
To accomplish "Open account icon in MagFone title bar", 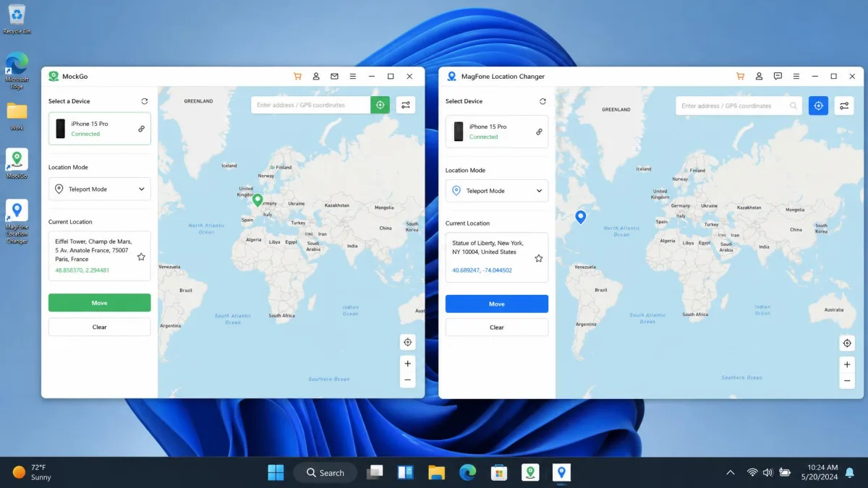I will [x=759, y=77].
